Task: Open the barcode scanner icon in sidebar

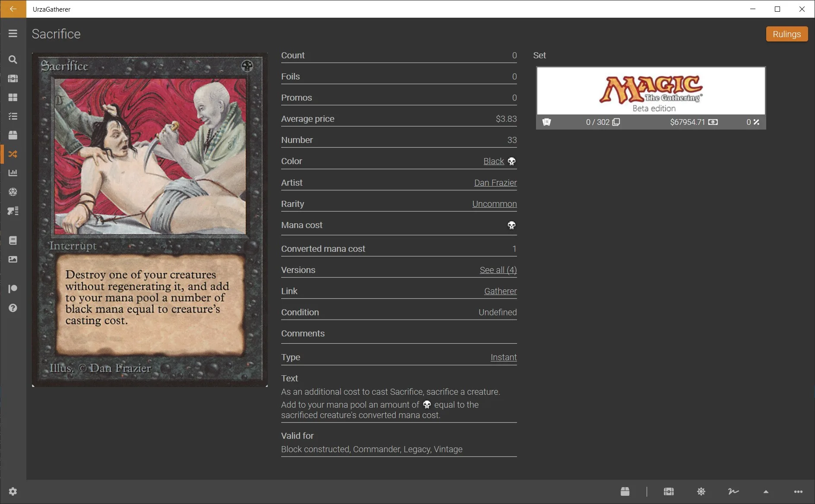Action: pyautogui.click(x=13, y=211)
